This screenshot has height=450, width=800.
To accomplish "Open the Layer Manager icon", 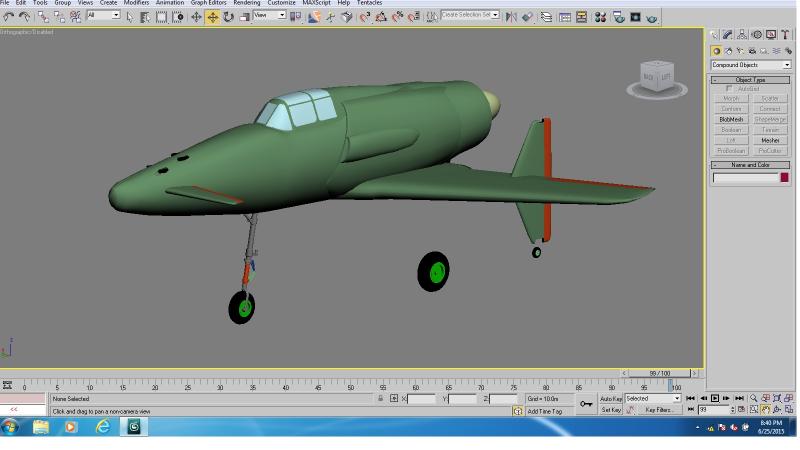I will pos(546,17).
